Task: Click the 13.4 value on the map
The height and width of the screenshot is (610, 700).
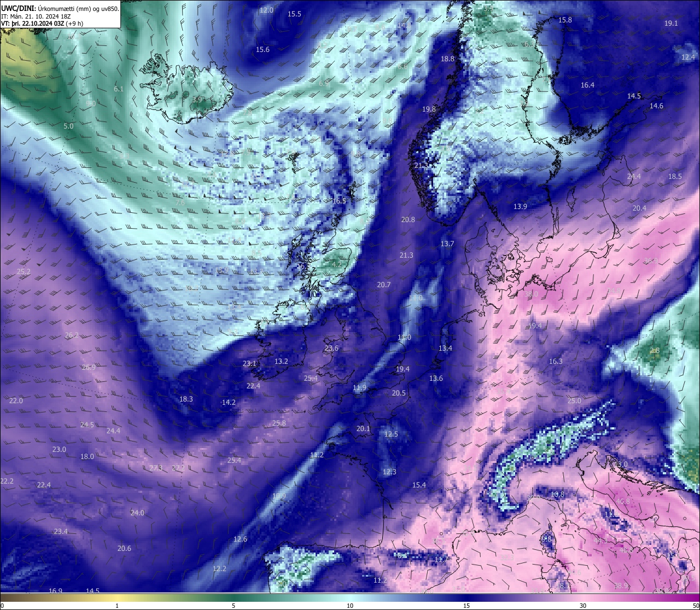Action: point(445,348)
